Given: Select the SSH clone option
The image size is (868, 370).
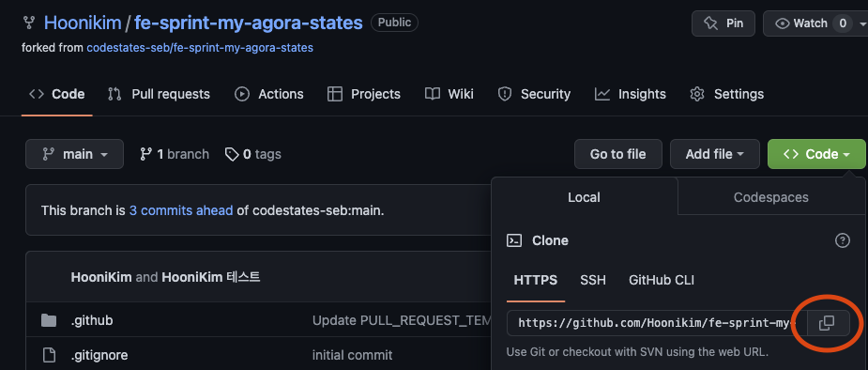Looking at the screenshot, I should tap(593, 280).
